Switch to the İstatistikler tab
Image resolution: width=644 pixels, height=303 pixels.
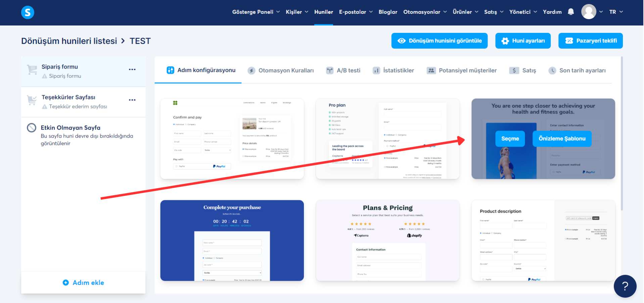394,70
